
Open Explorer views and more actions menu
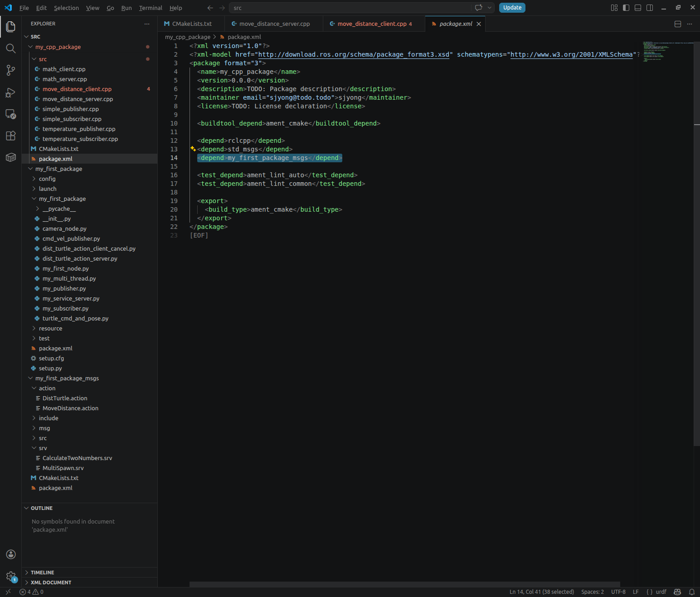click(x=146, y=24)
